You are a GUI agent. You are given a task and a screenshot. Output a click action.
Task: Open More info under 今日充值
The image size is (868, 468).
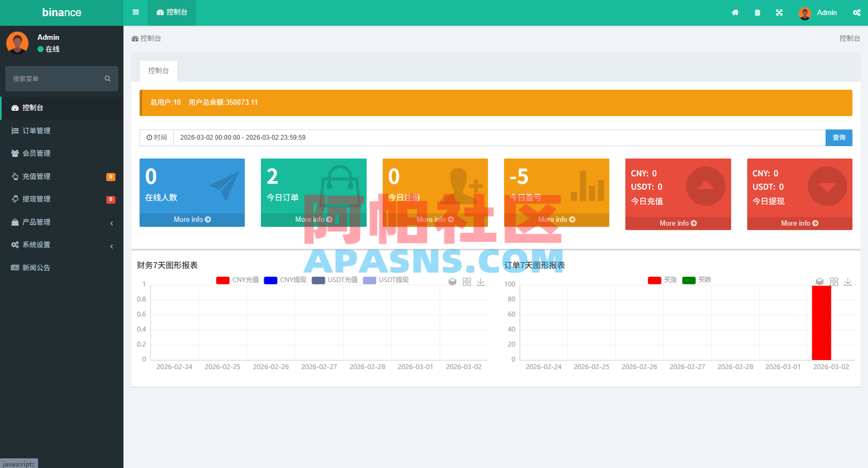[678, 223]
